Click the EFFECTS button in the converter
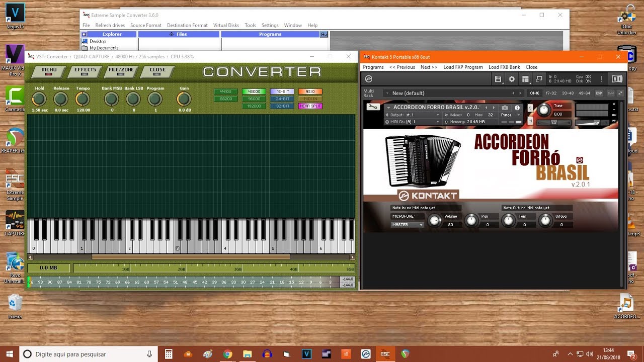The height and width of the screenshot is (362, 644). click(85, 71)
